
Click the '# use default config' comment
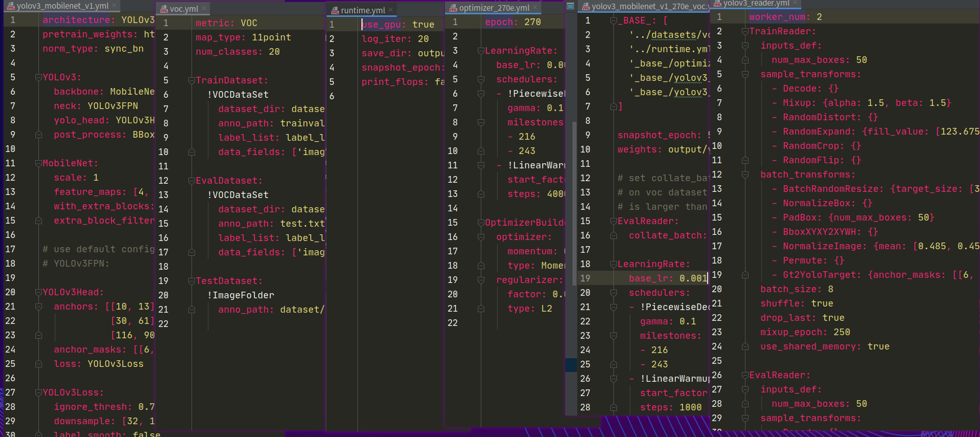pos(98,249)
